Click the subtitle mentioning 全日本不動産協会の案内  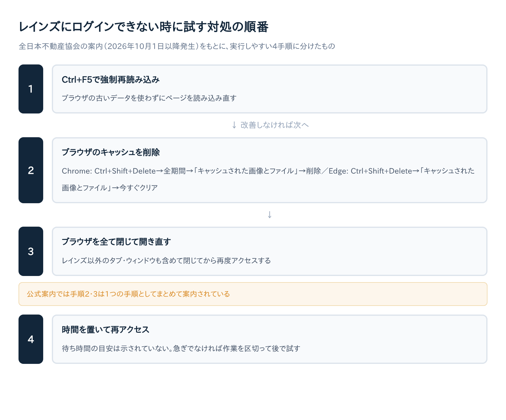point(177,46)
